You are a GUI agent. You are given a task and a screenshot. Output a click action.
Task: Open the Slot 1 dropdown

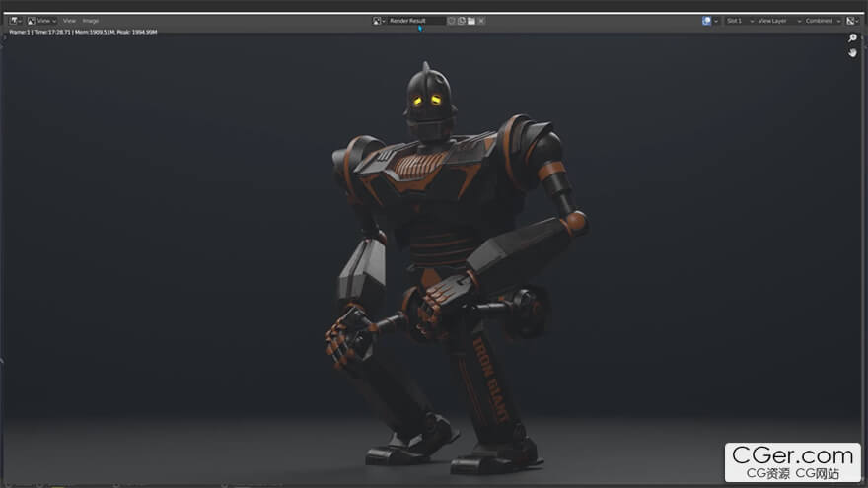(740, 21)
